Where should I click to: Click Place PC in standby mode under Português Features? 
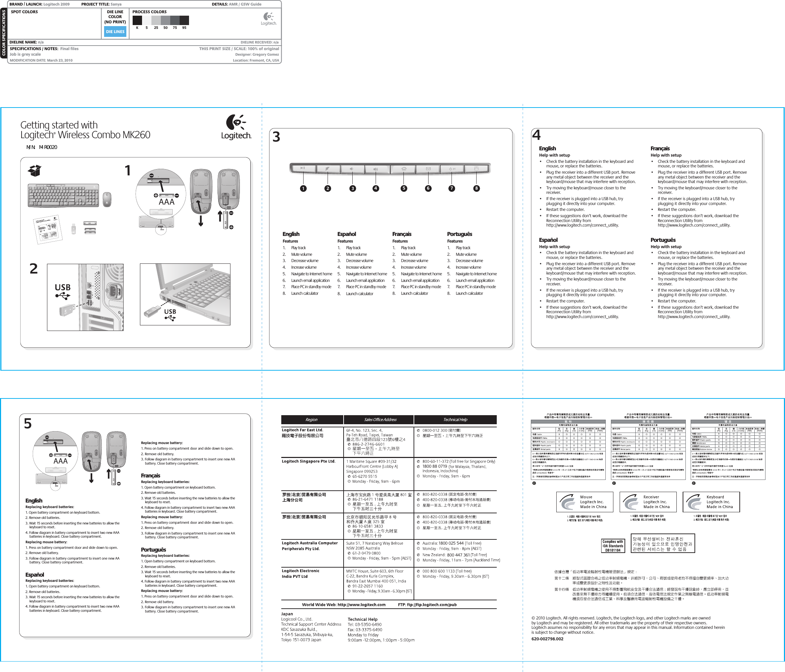click(476, 287)
